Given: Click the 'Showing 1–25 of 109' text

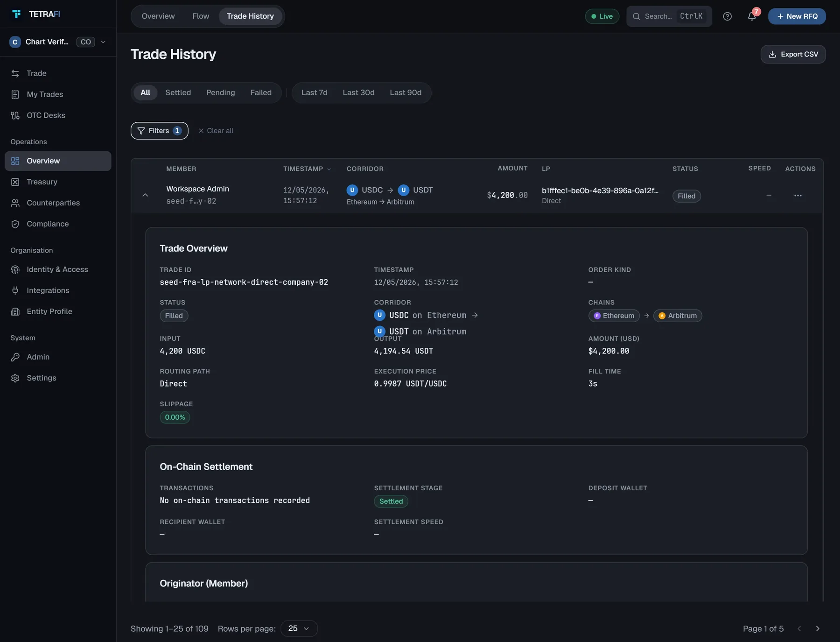Looking at the screenshot, I should coord(169,628).
